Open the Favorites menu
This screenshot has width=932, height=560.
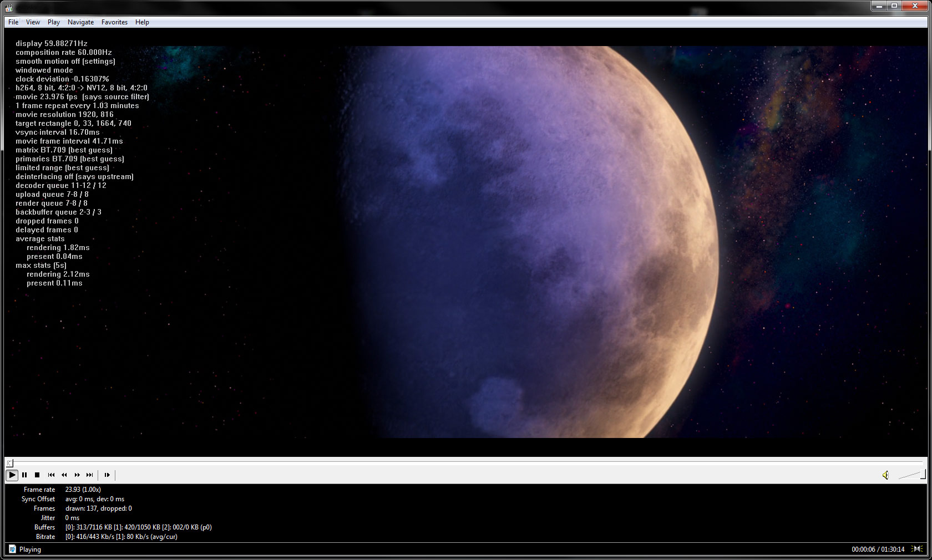(114, 22)
